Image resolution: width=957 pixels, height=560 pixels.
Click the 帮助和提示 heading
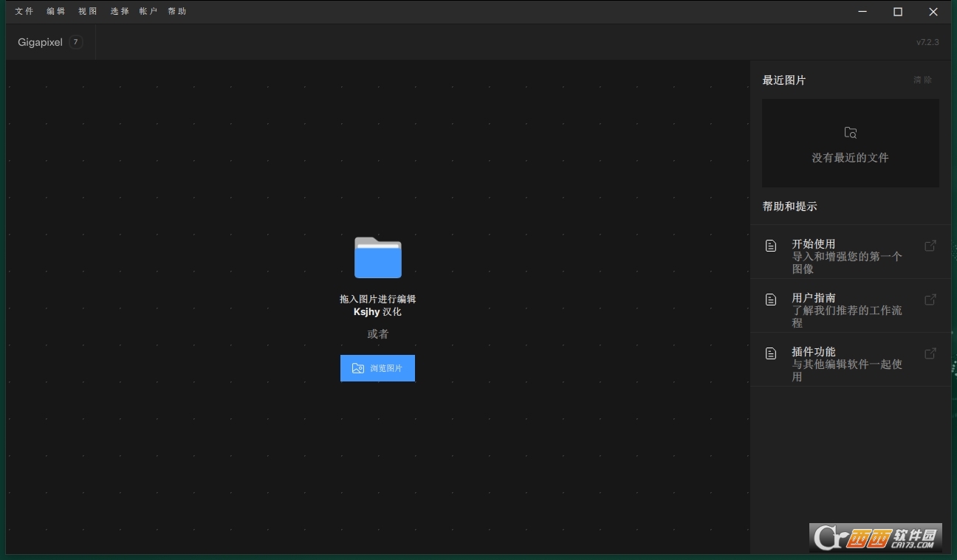coord(789,206)
